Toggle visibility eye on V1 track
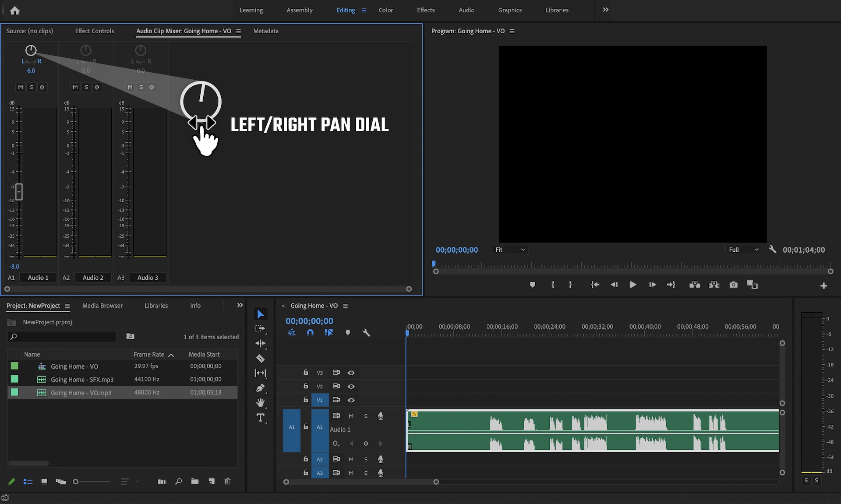The height and width of the screenshot is (504, 841). point(351,400)
